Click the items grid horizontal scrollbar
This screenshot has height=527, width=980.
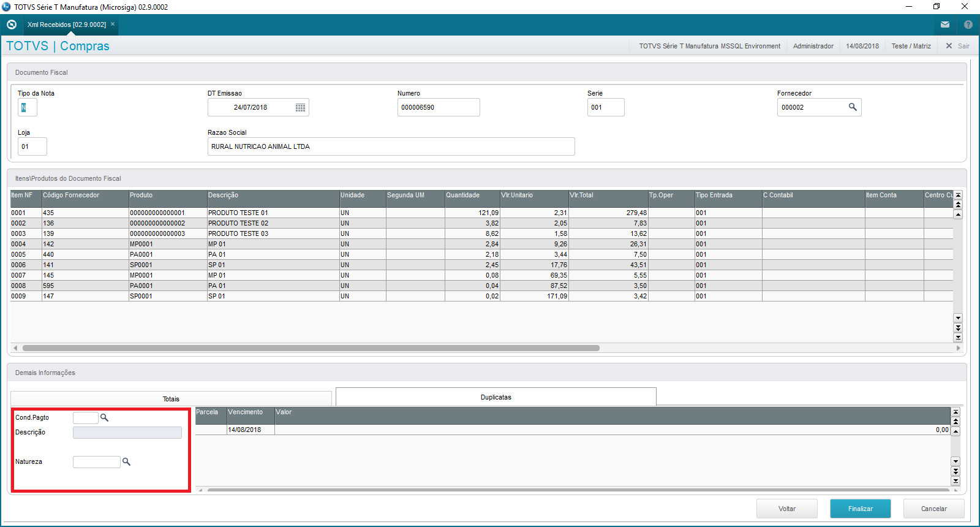(311, 348)
